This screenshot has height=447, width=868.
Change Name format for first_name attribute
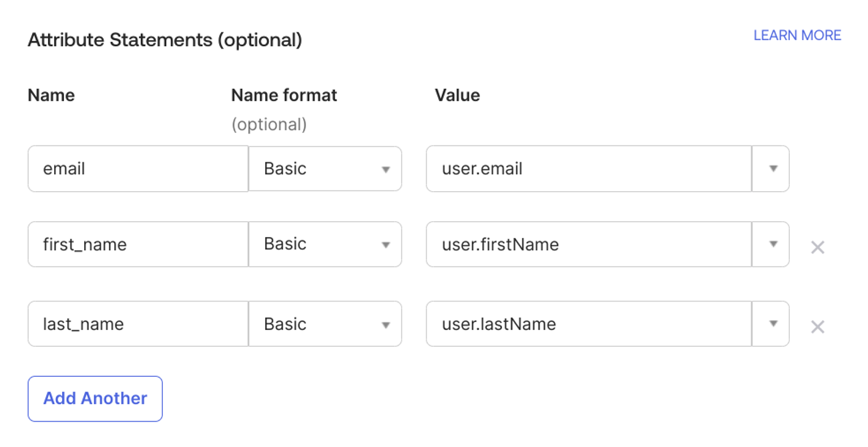pos(325,245)
